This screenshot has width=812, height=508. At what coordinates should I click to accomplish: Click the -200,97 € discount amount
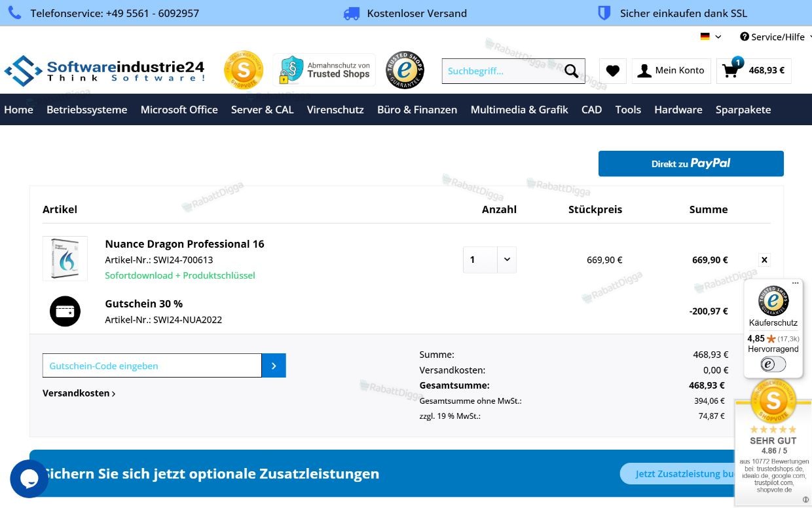(x=709, y=311)
